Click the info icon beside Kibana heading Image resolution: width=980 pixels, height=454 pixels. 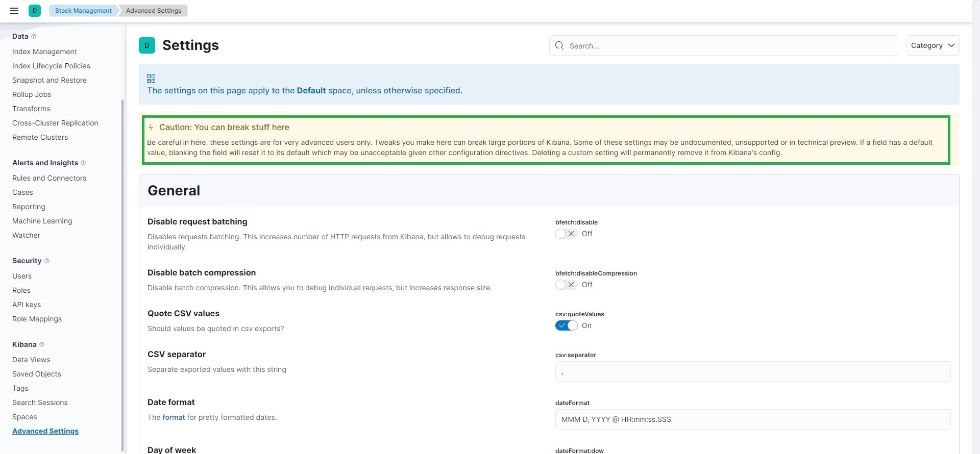(42, 344)
